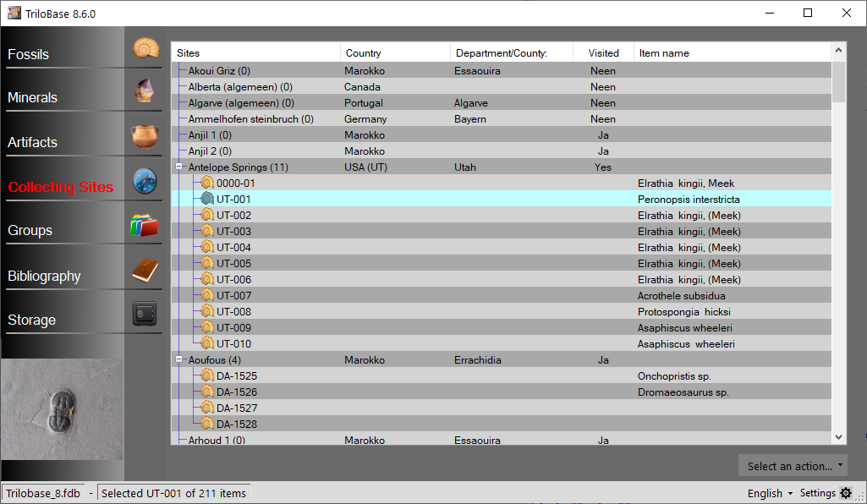
Task: Select the Ammelhofen steinbruch (0) site
Action: pyautogui.click(x=250, y=119)
